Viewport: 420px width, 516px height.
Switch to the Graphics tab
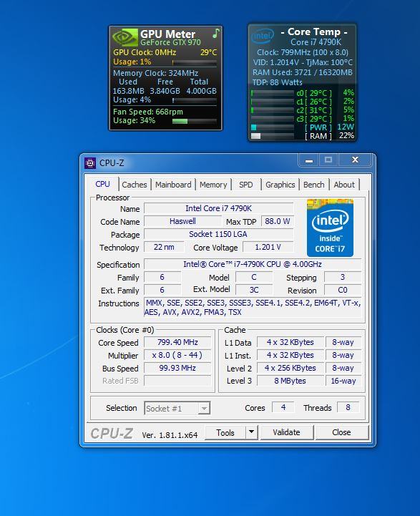(280, 185)
